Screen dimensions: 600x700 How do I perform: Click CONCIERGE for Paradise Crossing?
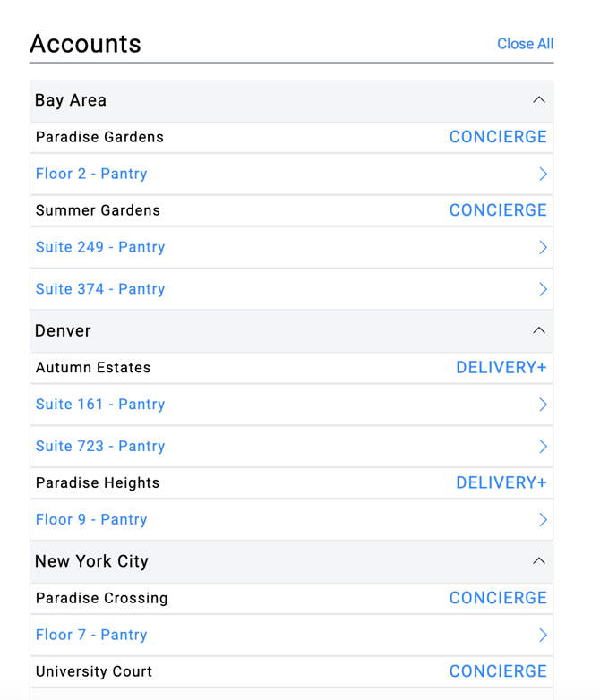point(498,598)
